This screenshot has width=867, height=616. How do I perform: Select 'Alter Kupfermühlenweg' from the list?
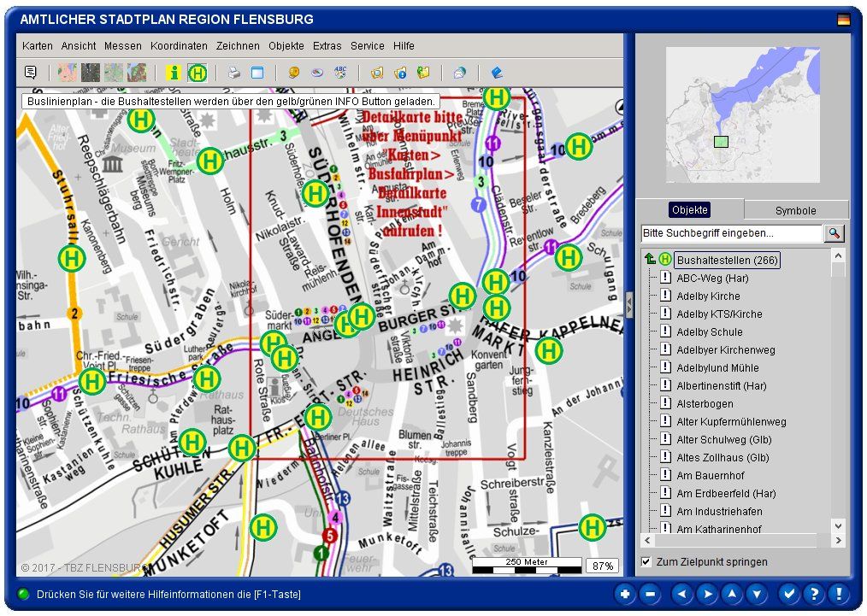[x=731, y=421]
